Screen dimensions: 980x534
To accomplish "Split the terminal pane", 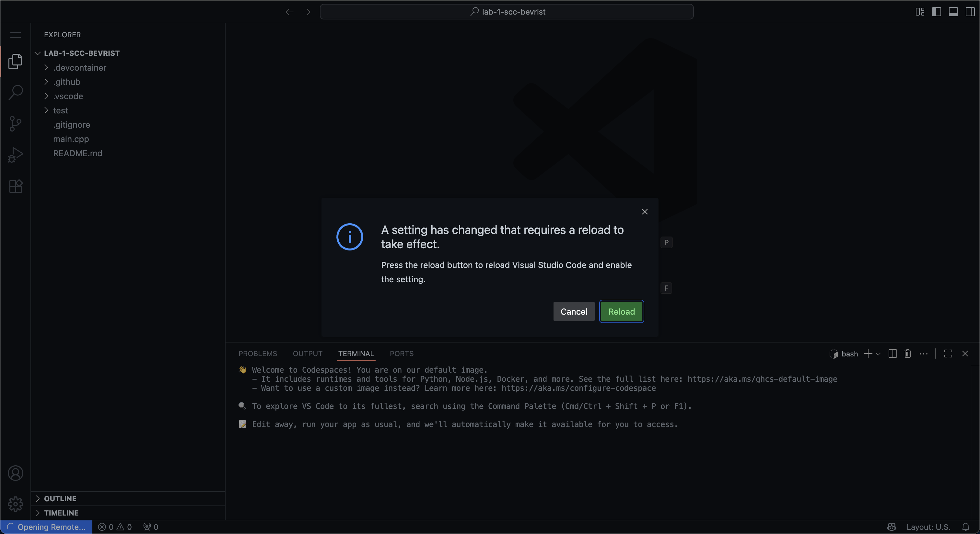I will pos(892,354).
